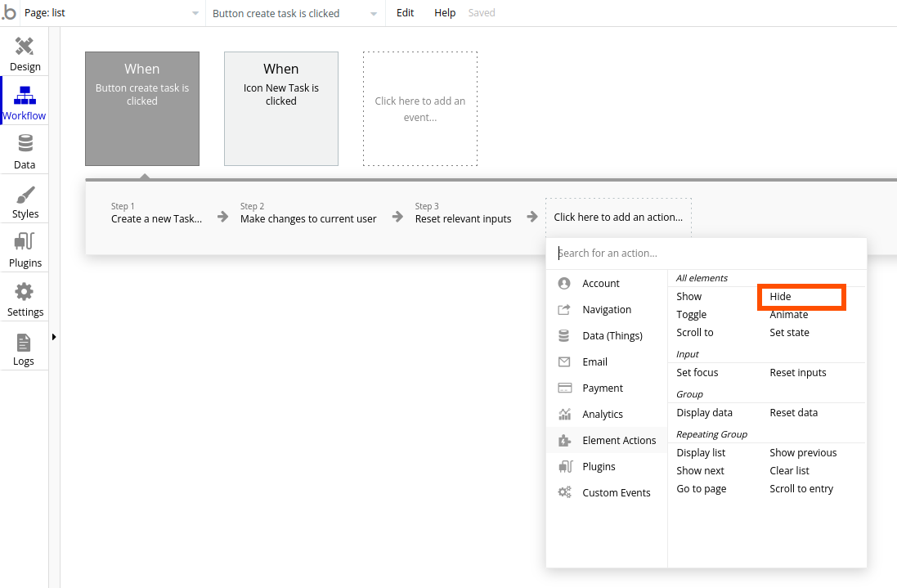Open the Settings gear icon
This screenshot has width=897, height=588.
click(24, 292)
